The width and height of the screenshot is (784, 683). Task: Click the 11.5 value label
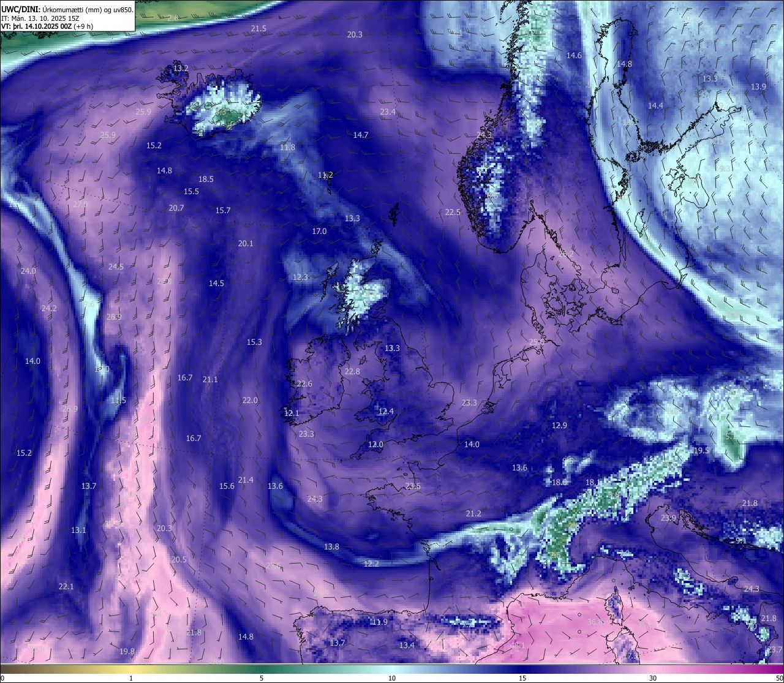[118, 401]
